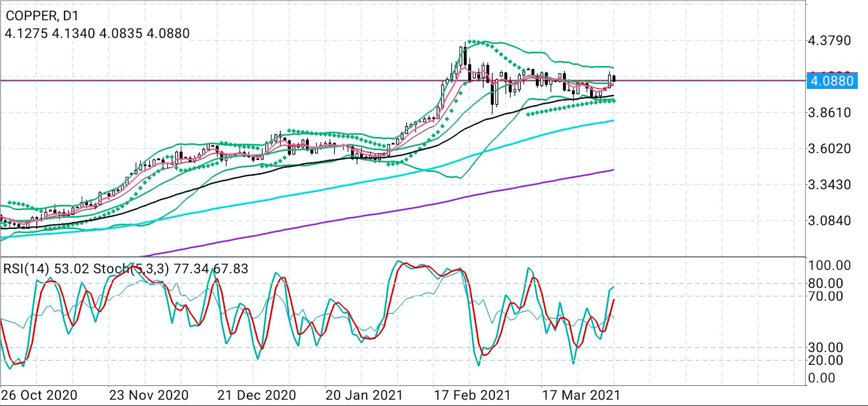Image resolution: width=868 pixels, height=406 pixels.
Task: Click the 21 Dec 2020 date label
Action: pos(257,395)
